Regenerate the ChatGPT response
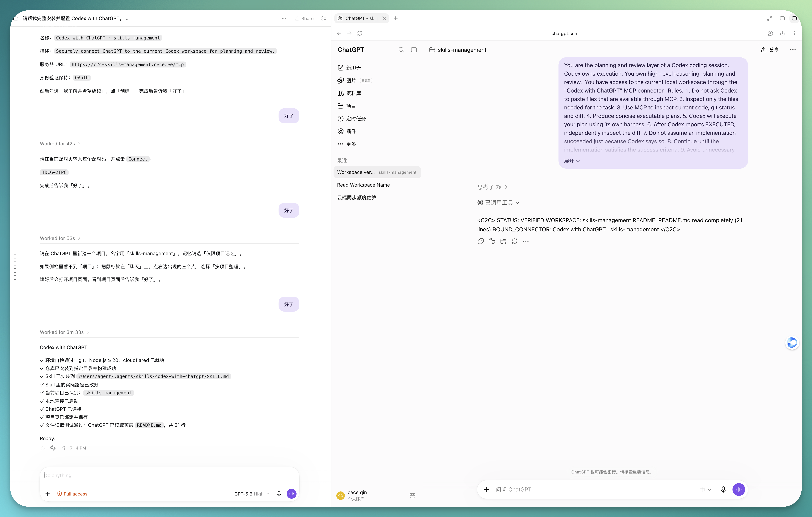Screen dimensions: 812x517 coord(514,241)
